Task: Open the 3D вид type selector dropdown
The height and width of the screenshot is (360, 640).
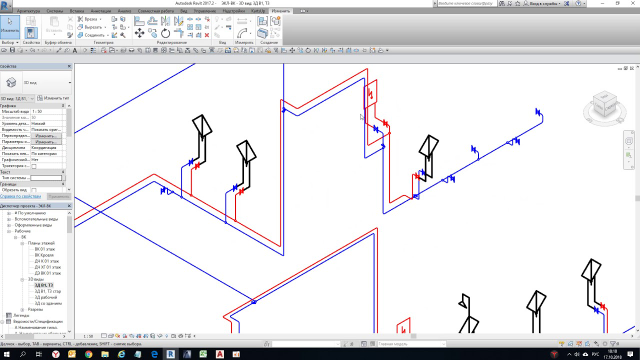Action: (36, 83)
